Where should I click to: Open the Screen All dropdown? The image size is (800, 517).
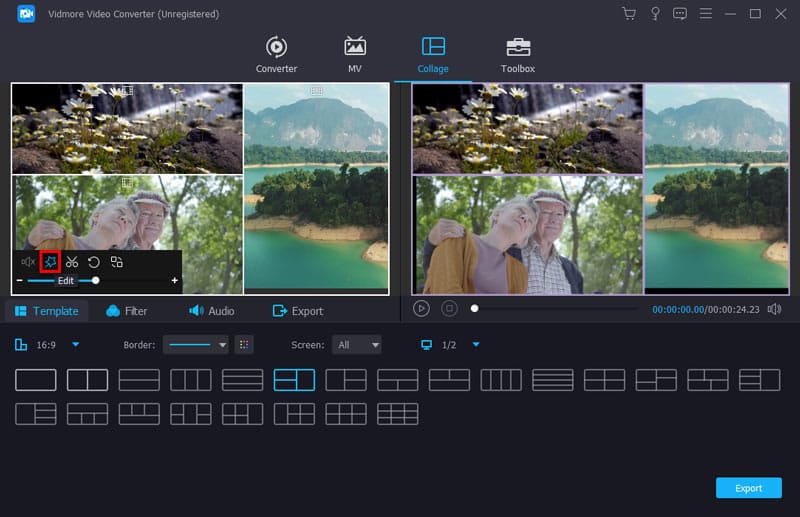tap(358, 345)
